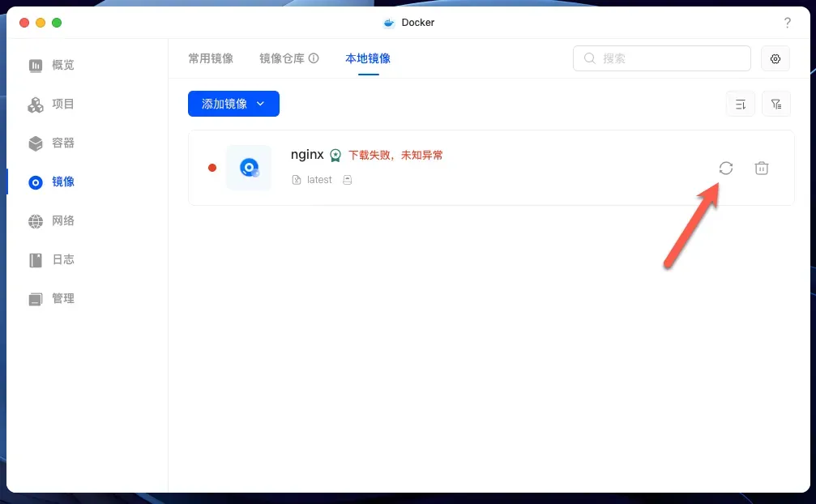The width and height of the screenshot is (816, 504).
Task: Click the tag file icon before latest
Action: point(297,180)
